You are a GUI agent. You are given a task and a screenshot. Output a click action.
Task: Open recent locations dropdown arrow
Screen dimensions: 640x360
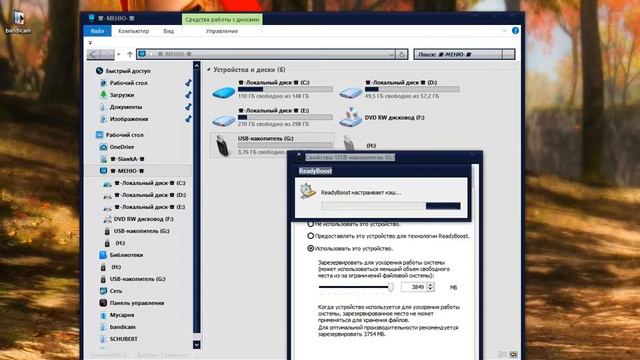pyautogui.click(x=118, y=54)
